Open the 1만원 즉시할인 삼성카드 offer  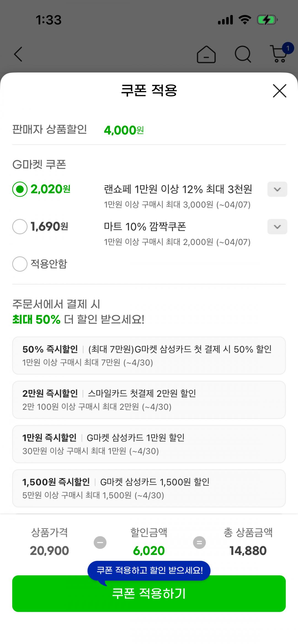coord(149,444)
